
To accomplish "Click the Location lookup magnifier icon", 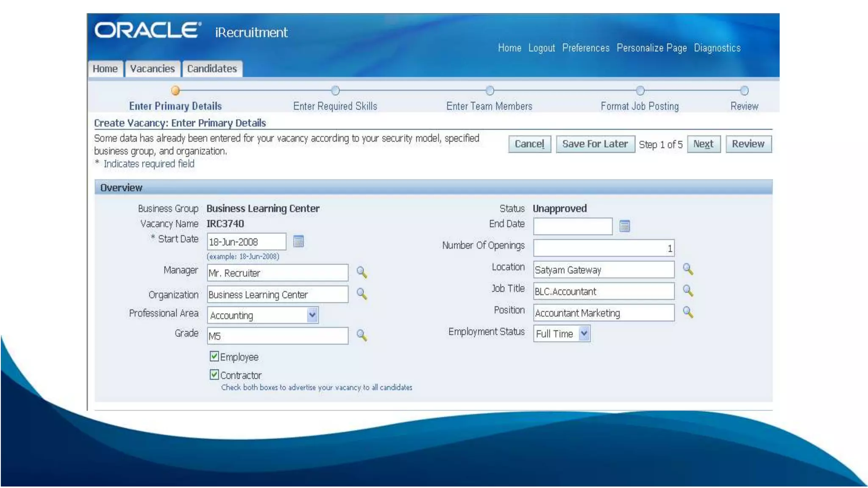I will tap(688, 269).
